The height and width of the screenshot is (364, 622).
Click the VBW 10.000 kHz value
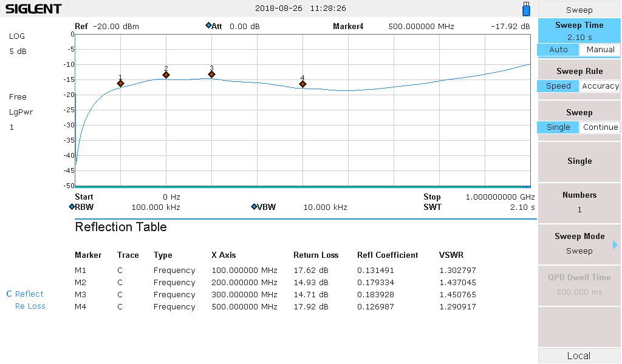[326, 207]
